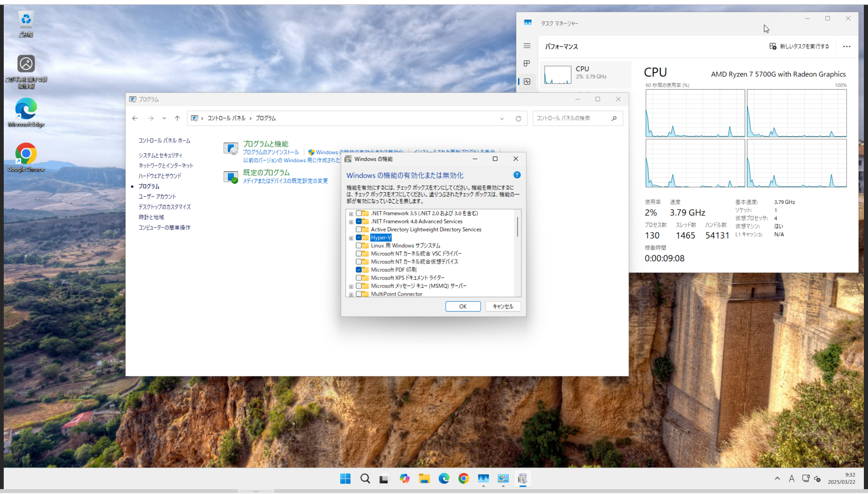Select ユーザー アカウント in the sidebar
This screenshot has height=494, width=868.
(x=157, y=196)
